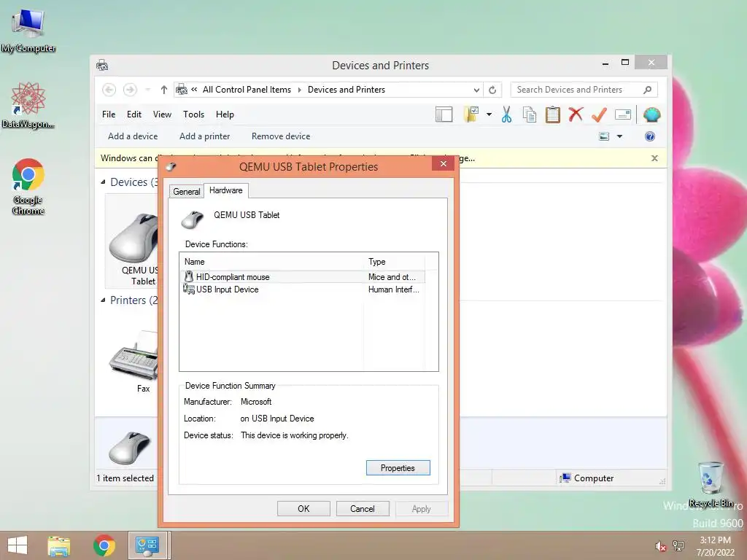Open Google Chrome desktop shortcut
Image resolution: width=747 pixels, height=560 pixels.
click(28, 186)
